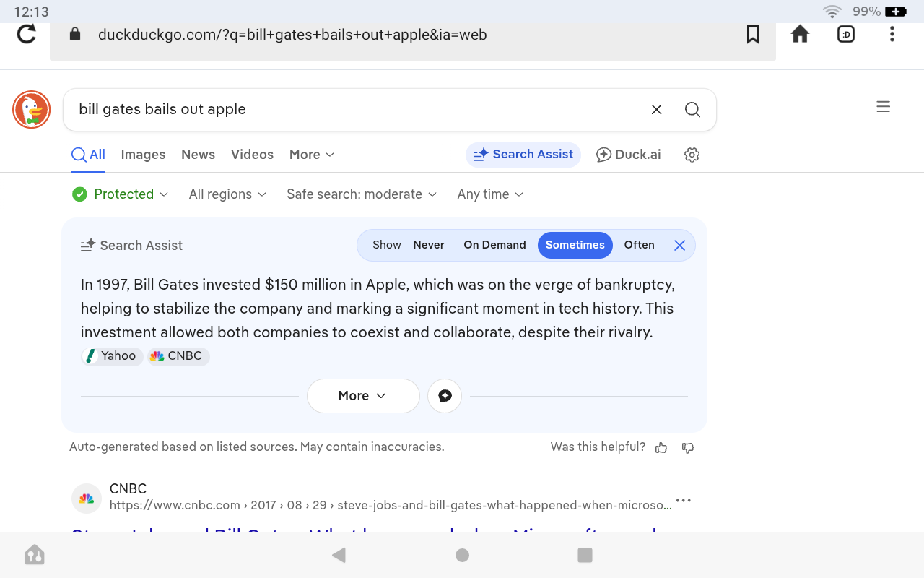Submit search with the magnifier icon

pyautogui.click(x=692, y=109)
